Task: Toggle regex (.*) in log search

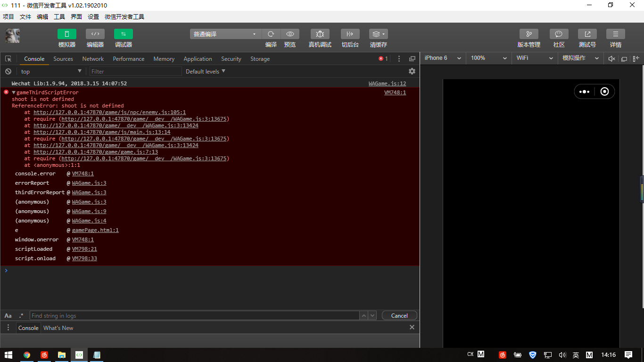Action: 21,315
